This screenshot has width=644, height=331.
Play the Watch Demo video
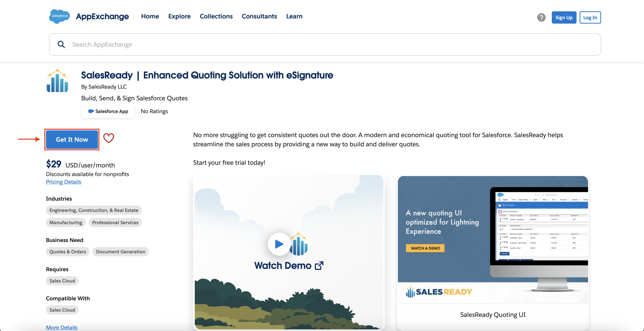point(279,244)
